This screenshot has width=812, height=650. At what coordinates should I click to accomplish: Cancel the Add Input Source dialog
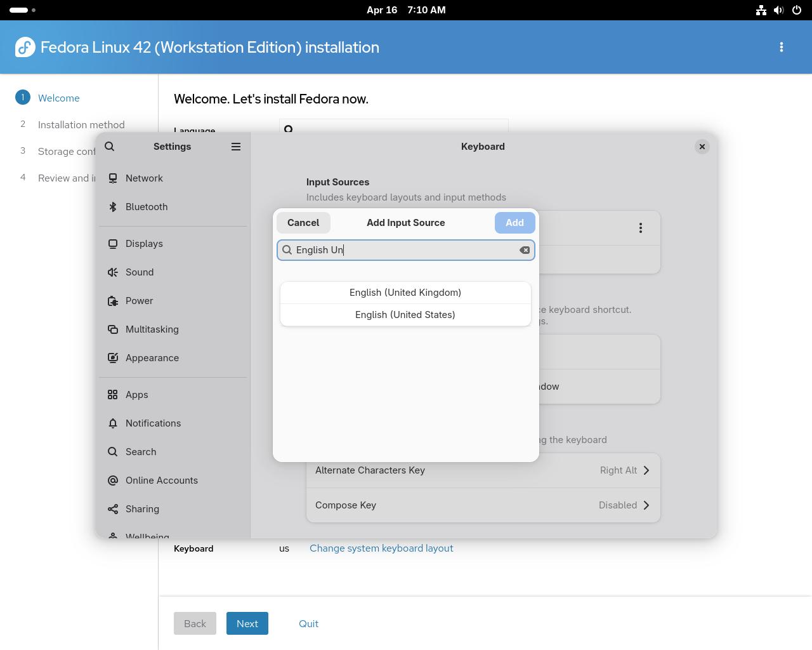click(x=303, y=223)
